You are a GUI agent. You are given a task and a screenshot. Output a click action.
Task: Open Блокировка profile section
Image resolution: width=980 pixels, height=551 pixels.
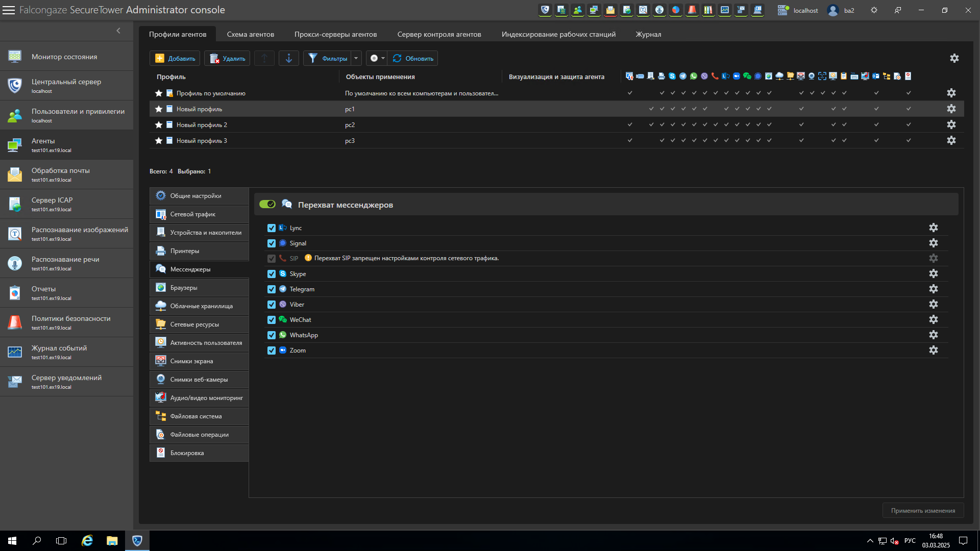[x=199, y=453]
